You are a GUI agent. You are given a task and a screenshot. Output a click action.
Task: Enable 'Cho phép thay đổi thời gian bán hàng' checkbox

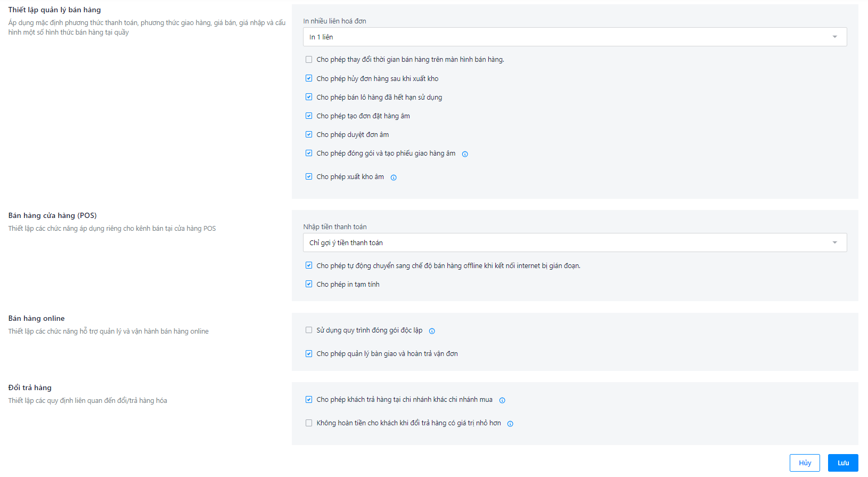(309, 60)
